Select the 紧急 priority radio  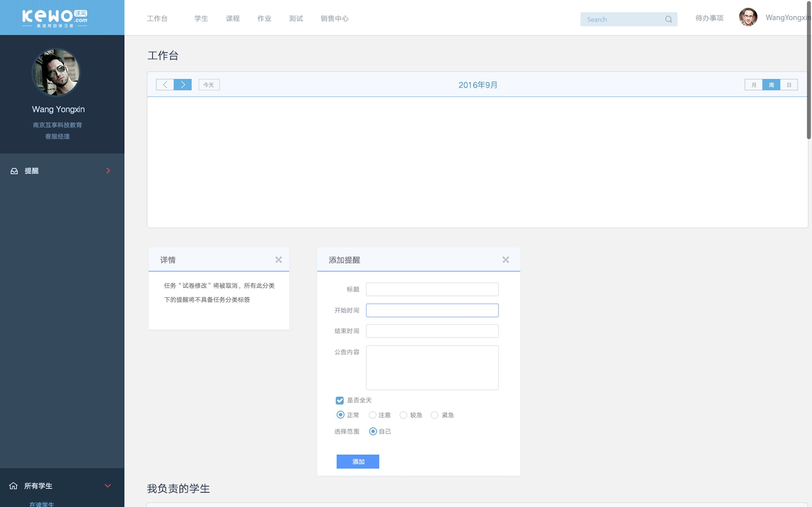point(434,415)
